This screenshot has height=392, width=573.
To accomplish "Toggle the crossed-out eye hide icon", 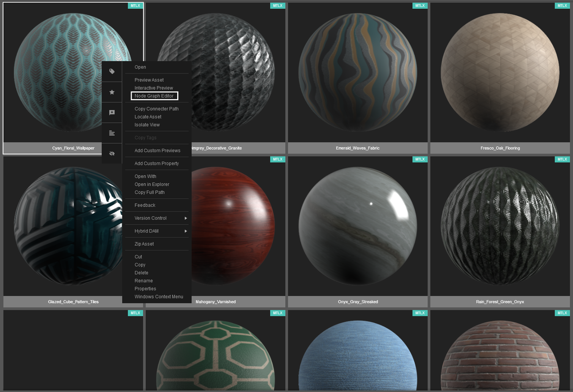I will pos(112,154).
